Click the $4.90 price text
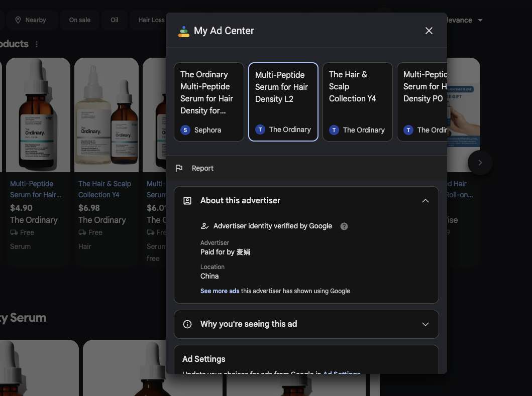The height and width of the screenshot is (396, 532). (x=22, y=208)
